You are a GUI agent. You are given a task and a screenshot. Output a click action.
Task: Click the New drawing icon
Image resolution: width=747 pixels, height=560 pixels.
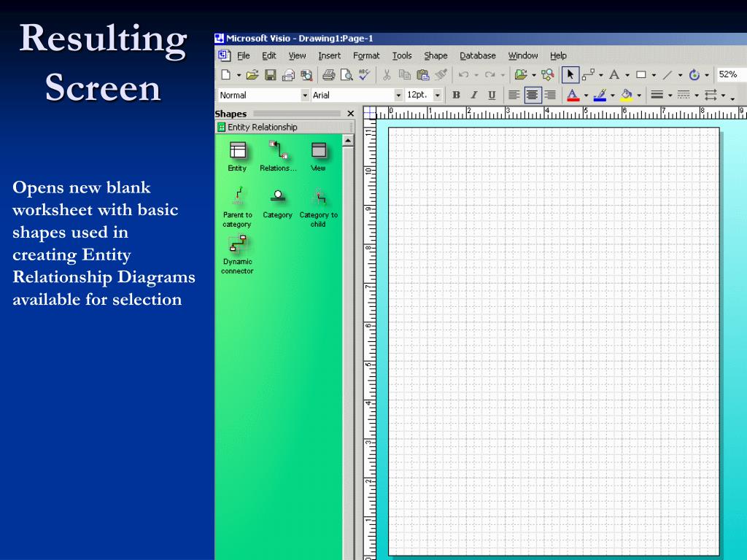pos(226,75)
